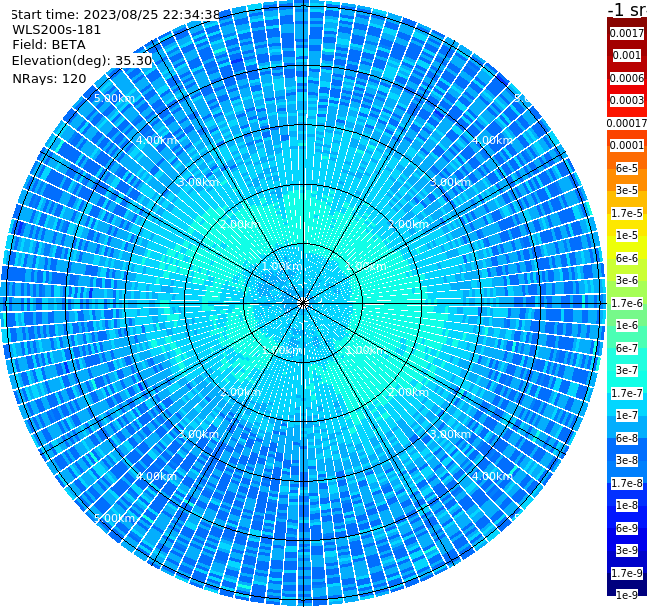The width and height of the screenshot is (647, 607).
Task: Select the lower-left 5.00km range label
Action: point(114,518)
